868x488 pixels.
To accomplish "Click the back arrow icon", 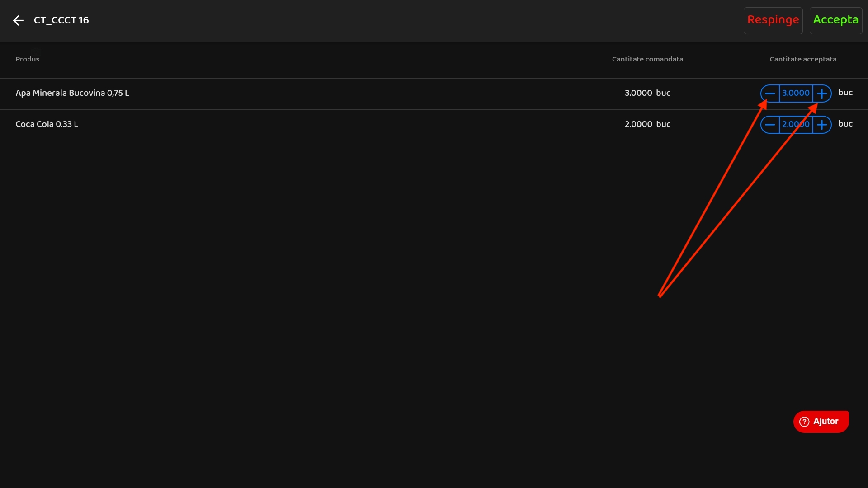I will [x=18, y=20].
